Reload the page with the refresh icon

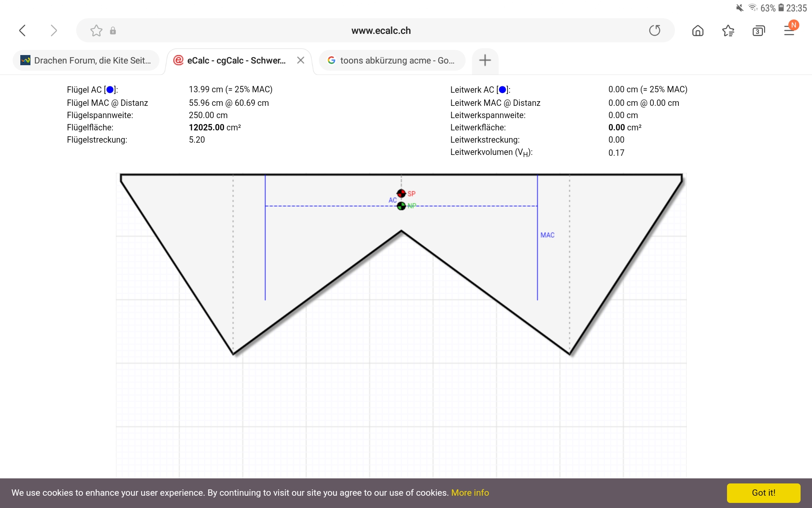coord(654,30)
